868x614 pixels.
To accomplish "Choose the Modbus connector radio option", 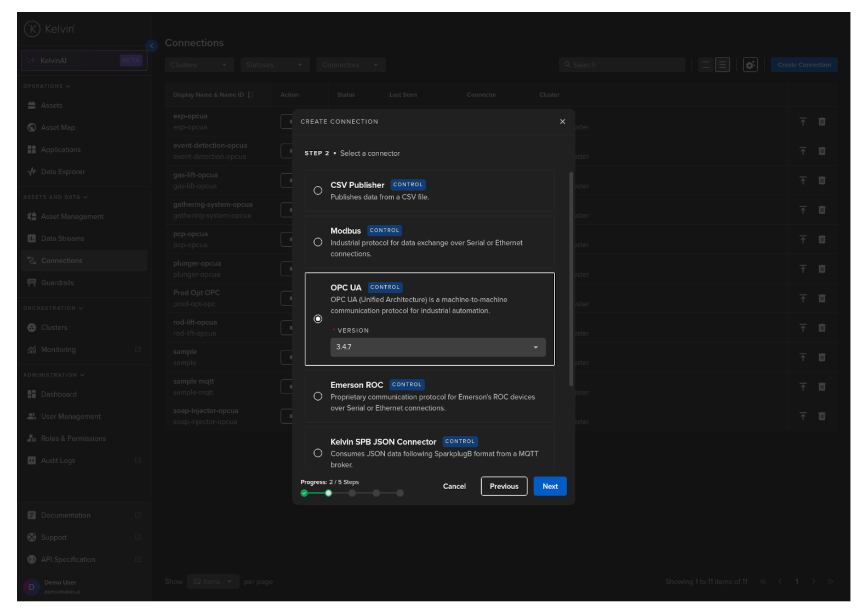I will (318, 242).
